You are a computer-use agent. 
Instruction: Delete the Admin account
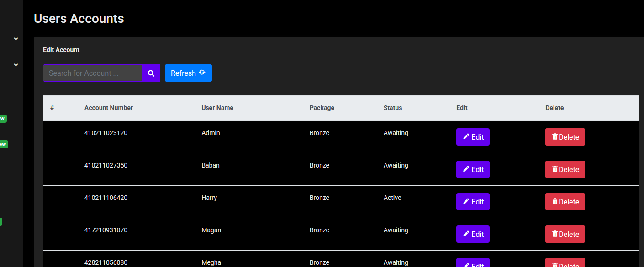click(x=565, y=137)
